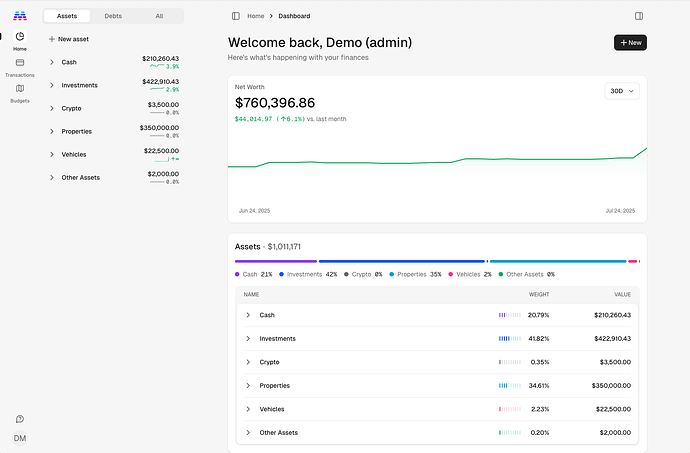The height and width of the screenshot is (453, 690).
Task: Expand the Crypto row in assets table
Action: coord(248,362)
